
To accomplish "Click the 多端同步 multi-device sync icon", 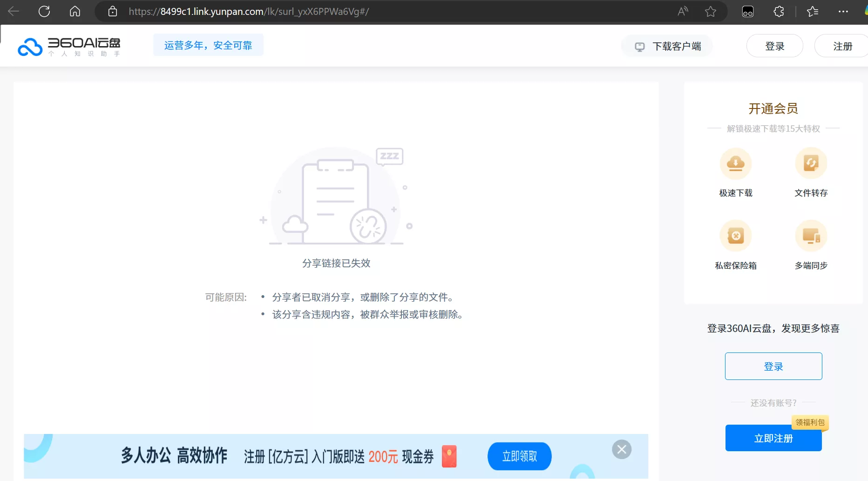I will click(810, 236).
